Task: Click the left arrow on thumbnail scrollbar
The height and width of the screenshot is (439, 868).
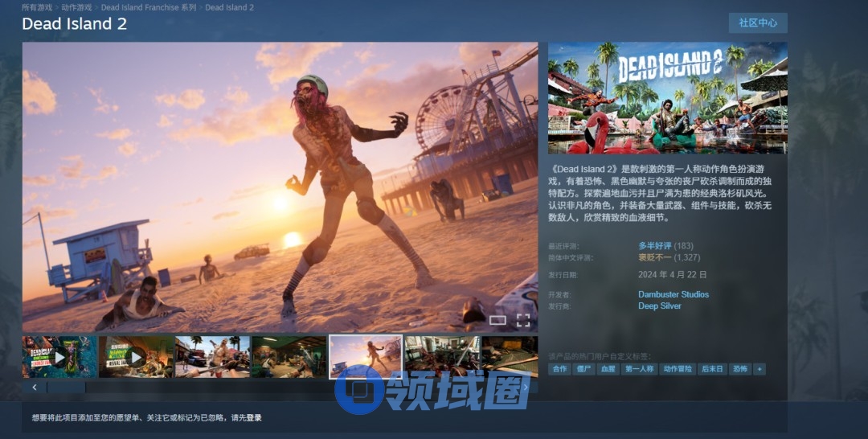Action: point(35,388)
